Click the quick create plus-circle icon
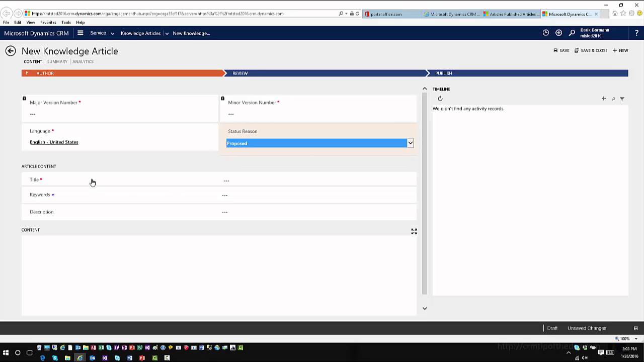This screenshot has height=362, width=644. (x=558, y=33)
